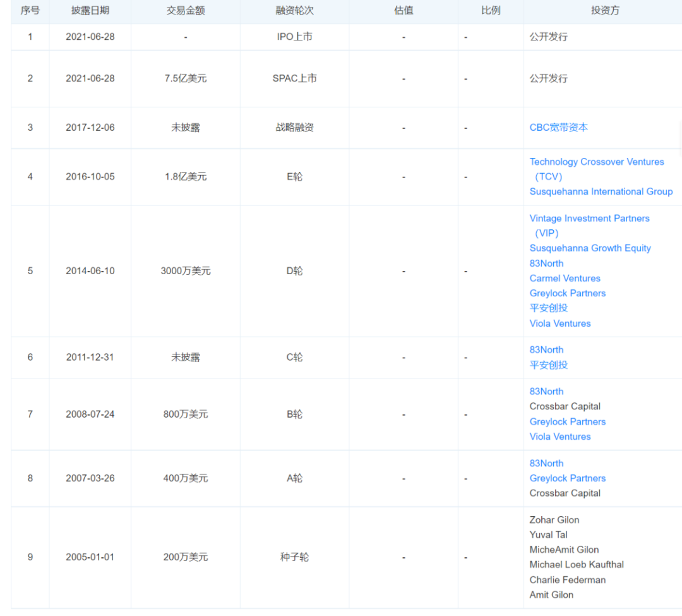Open the Susquehanna International Group link
The height and width of the screenshot is (616, 682).
pyautogui.click(x=601, y=191)
